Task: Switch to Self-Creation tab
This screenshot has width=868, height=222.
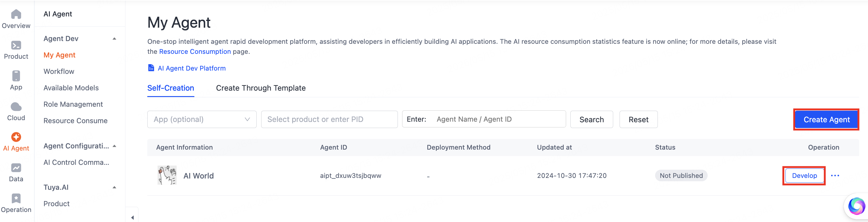Action: 170,88
